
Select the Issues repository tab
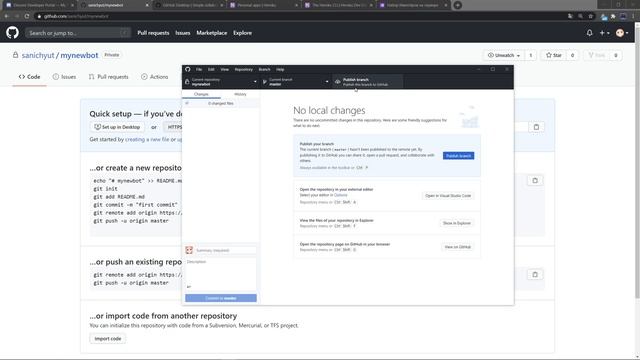coord(64,77)
